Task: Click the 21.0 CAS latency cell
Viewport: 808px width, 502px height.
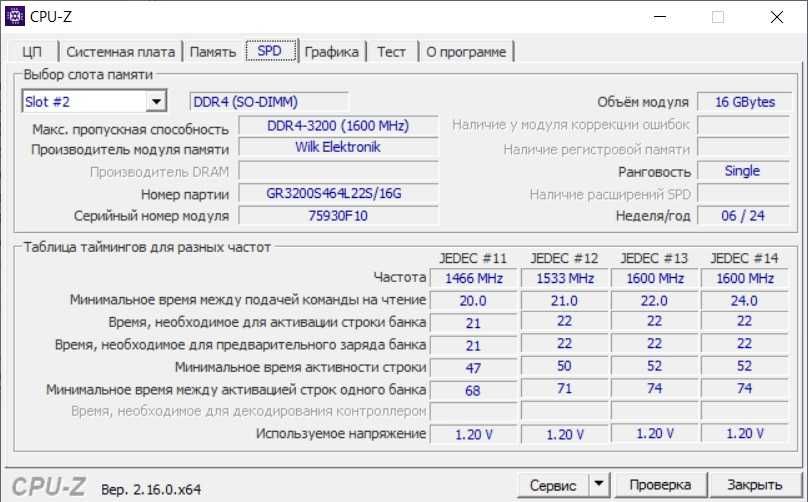Action: (565, 300)
